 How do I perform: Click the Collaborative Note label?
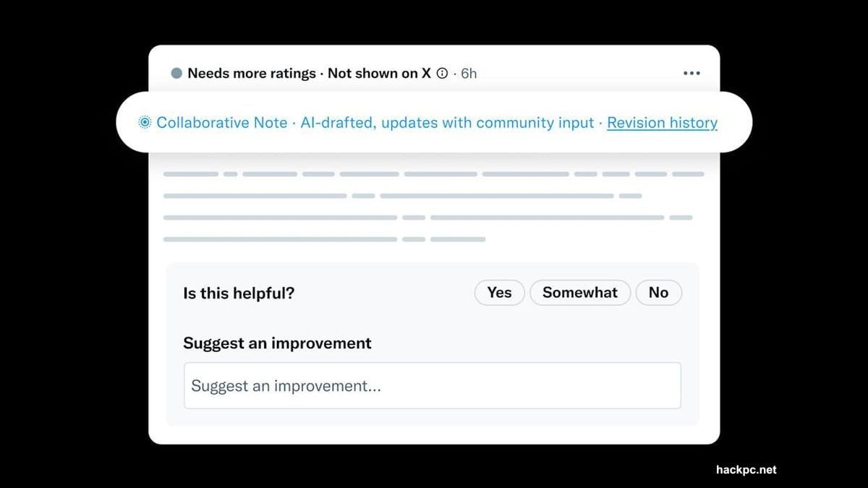tap(221, 123)
